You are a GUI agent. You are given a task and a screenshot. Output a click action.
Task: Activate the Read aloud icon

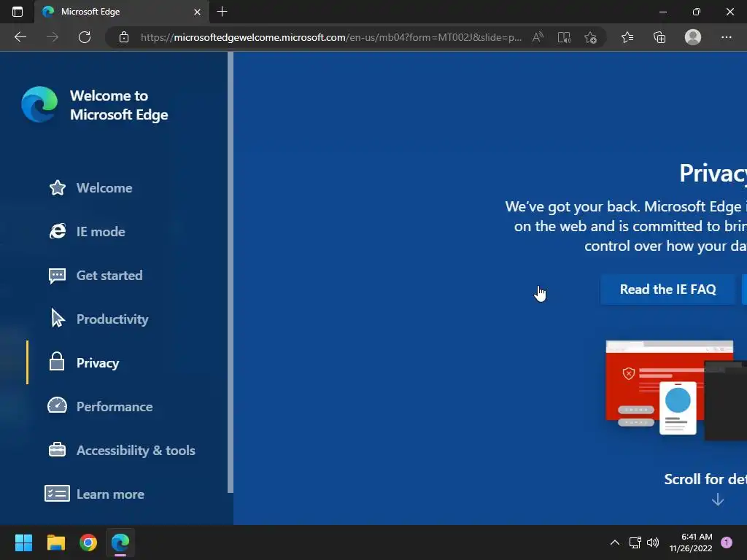pos(538,37)
